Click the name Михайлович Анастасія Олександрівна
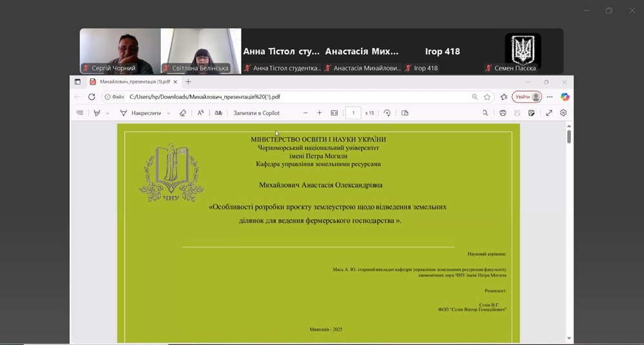 320,185
